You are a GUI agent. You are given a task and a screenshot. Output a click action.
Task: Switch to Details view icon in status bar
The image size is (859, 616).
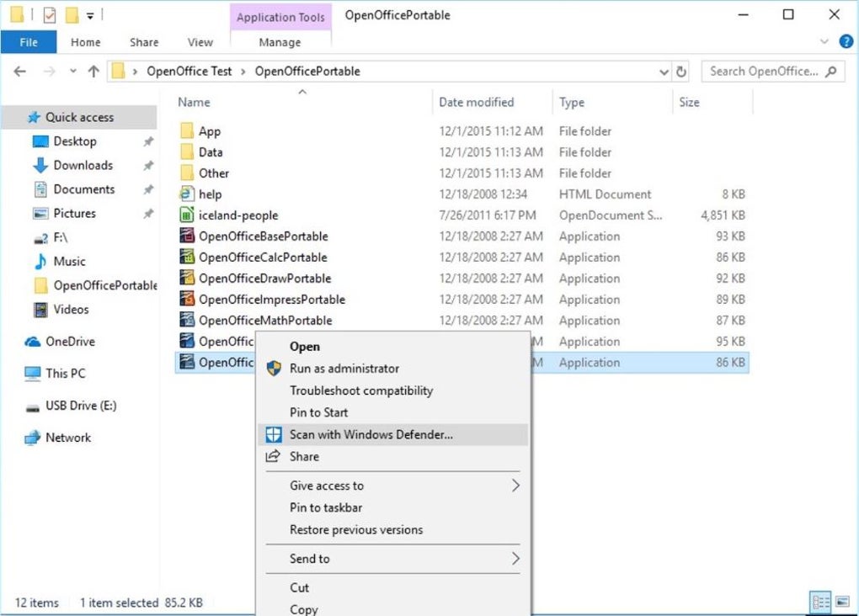click(x=820, y=603)
